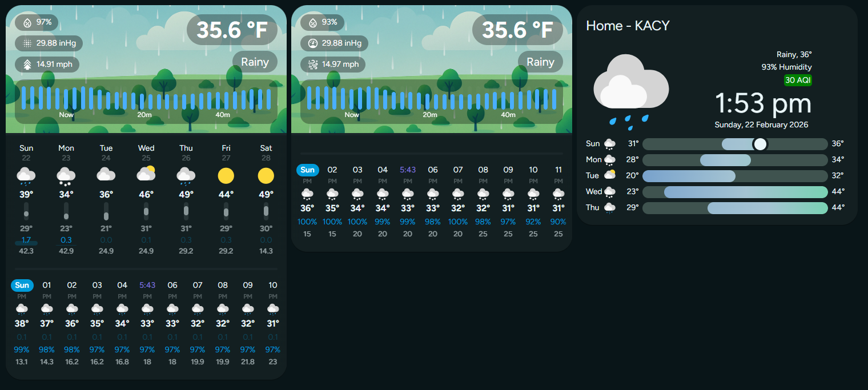Open the green 30 AQI badge
868x390 pixels.
[798, 80]
